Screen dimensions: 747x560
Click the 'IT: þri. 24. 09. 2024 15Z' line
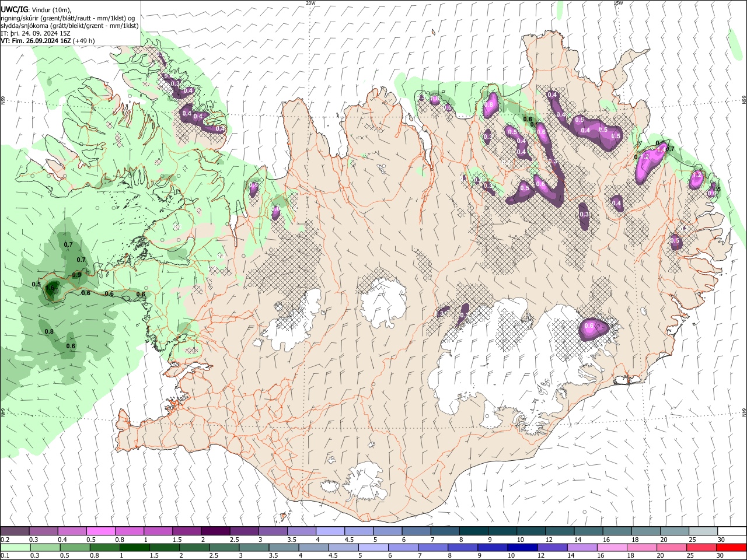pos(36,33)
